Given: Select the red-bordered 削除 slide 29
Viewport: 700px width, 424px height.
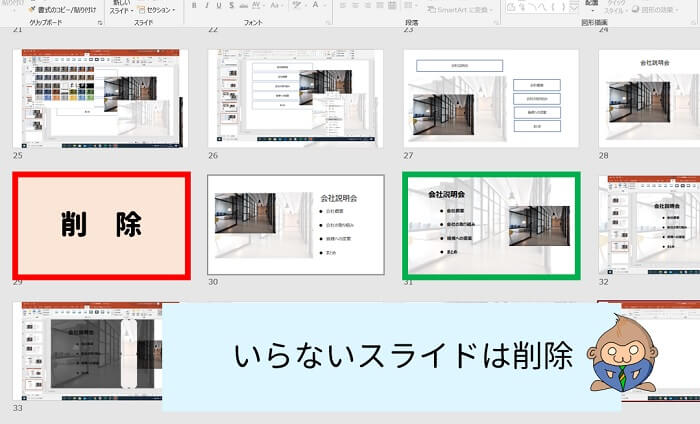Looking at the screenshot, I should [100, 225].
